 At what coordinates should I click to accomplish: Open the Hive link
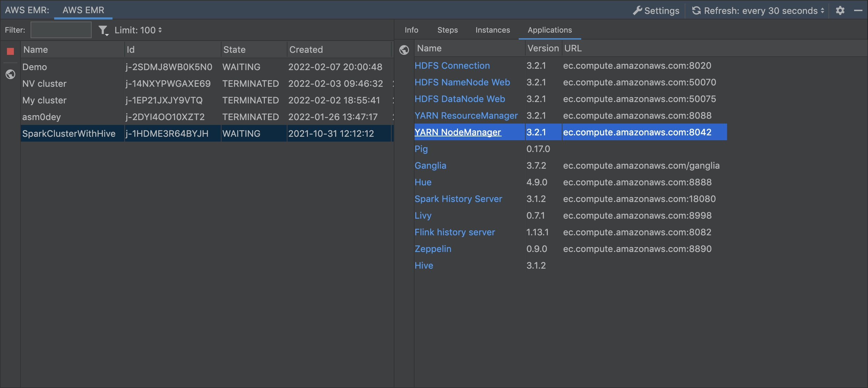point(424,265)
